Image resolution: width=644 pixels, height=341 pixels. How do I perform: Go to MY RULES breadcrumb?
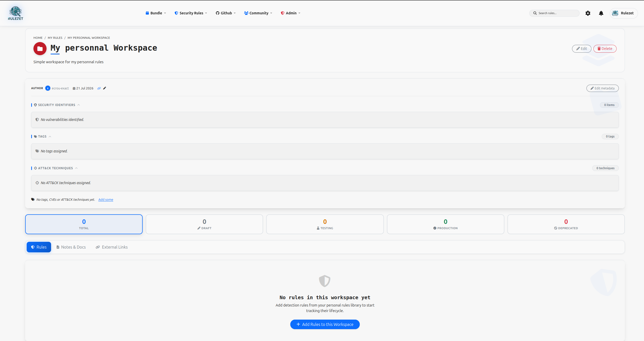(x=55, y=38)
